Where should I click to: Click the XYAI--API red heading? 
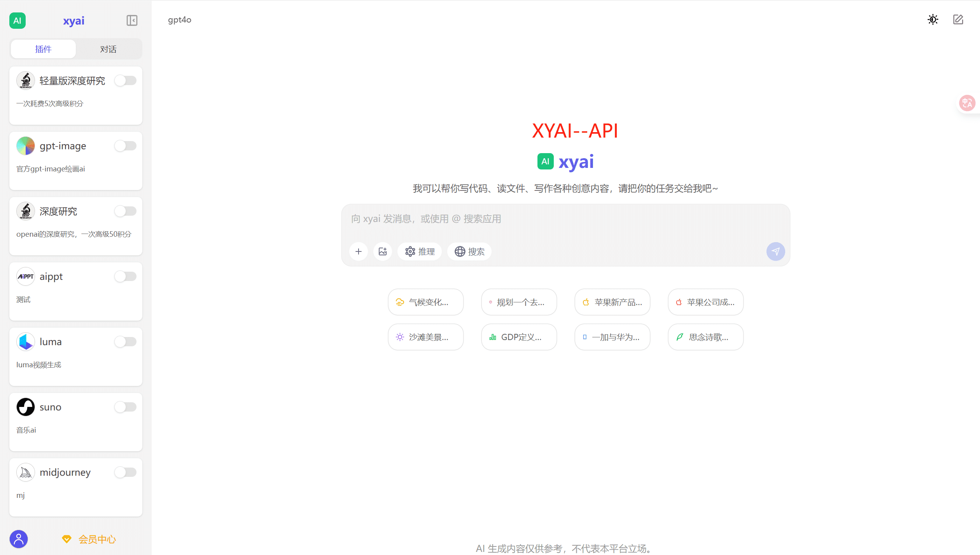pos(575,131)
